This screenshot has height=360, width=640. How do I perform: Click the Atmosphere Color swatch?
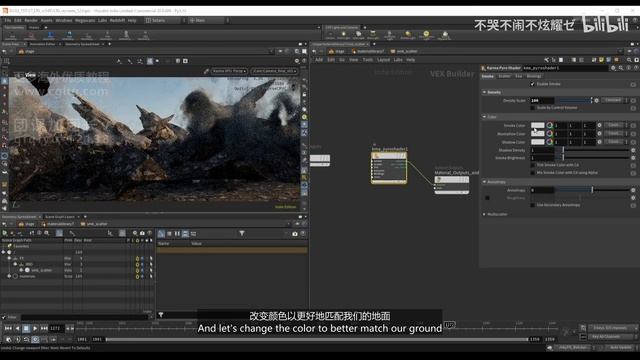(538, 133)
